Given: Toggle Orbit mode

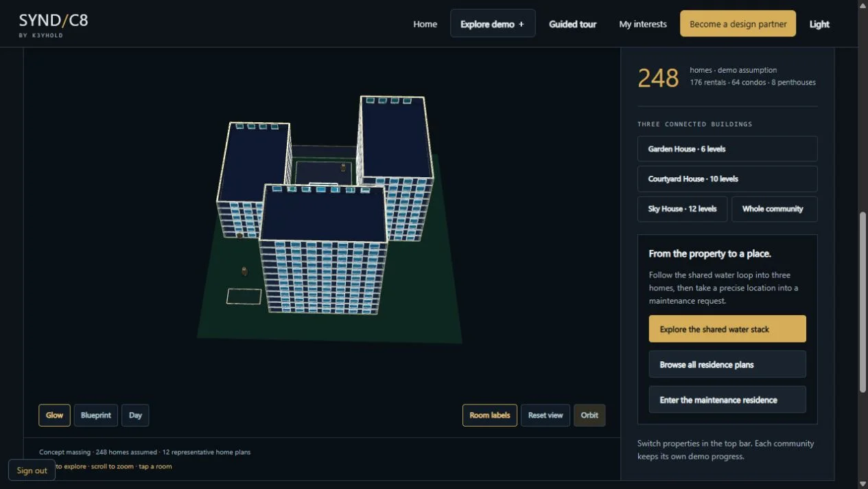Looking at the screenshot, I should pos(589,415).
